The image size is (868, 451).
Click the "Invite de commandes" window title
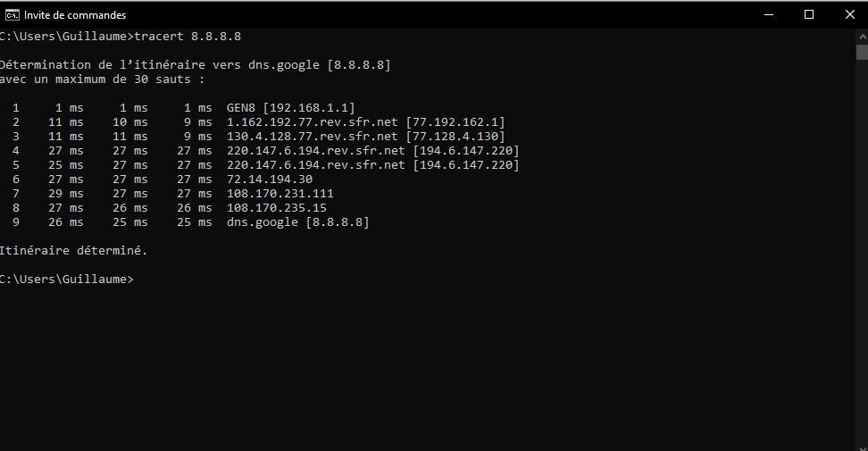[x=75, y=15]
